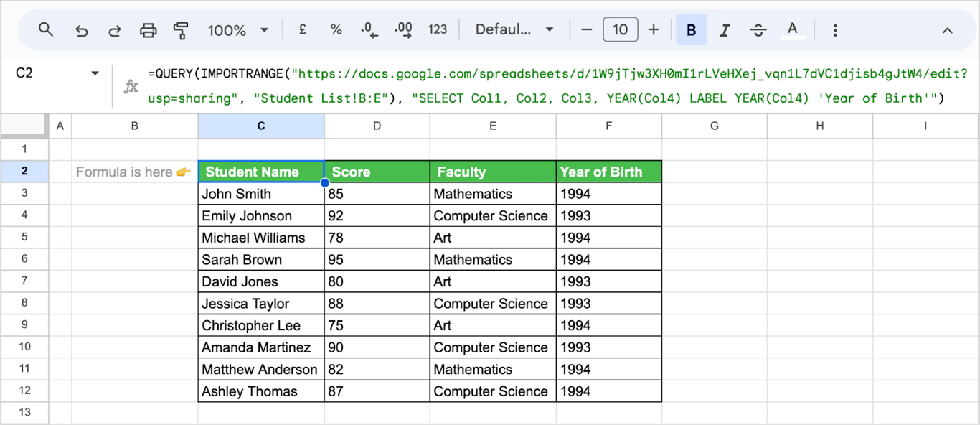Select the cell Ashley Thomas
980x425 pixels.
tap(261, 391)
